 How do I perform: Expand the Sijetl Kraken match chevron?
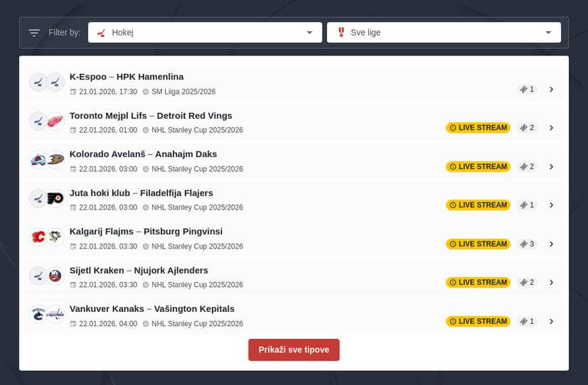(x=551, y=283)
